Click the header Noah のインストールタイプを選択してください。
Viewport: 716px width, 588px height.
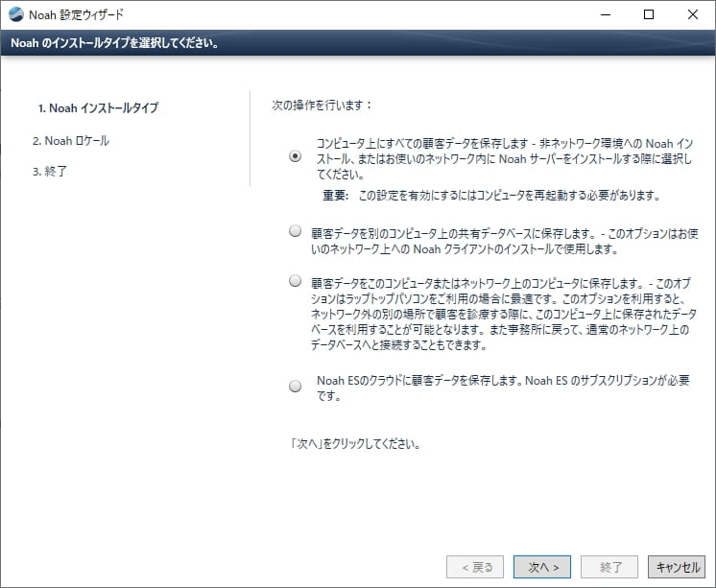point(114,43)
